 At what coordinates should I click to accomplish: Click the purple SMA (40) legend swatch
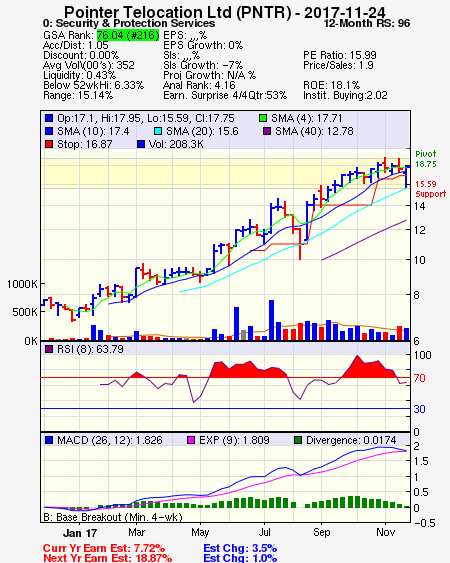(x=267, y=131)
